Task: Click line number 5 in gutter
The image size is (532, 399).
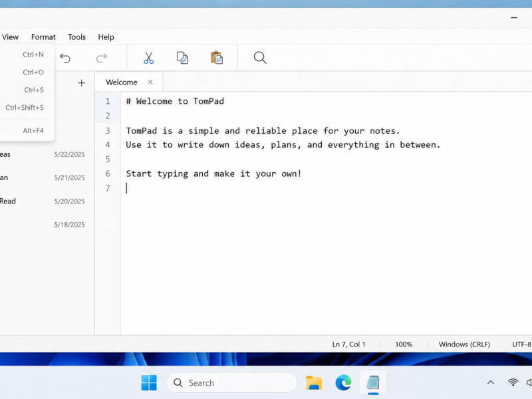Action: (x=108, y=159)
